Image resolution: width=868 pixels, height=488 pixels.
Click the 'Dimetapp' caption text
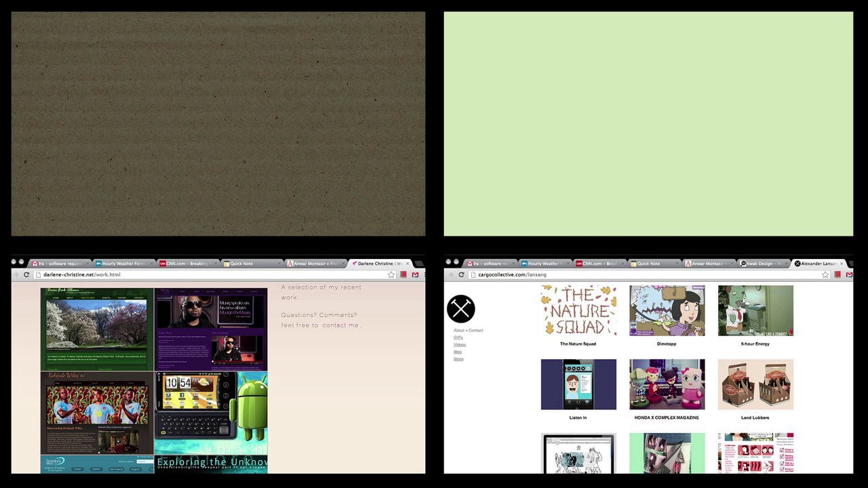[667, 344]
